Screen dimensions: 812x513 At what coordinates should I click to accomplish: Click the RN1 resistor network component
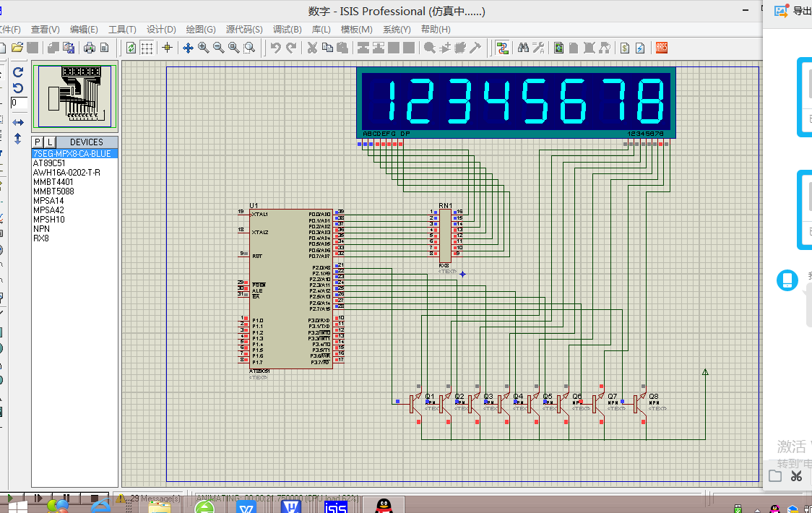click(x=445, y=236)
